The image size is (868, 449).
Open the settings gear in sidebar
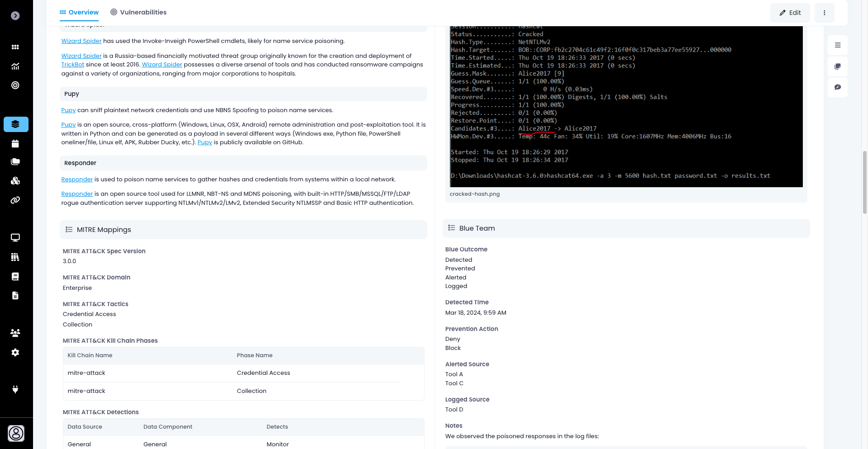[x=15, y=353]
